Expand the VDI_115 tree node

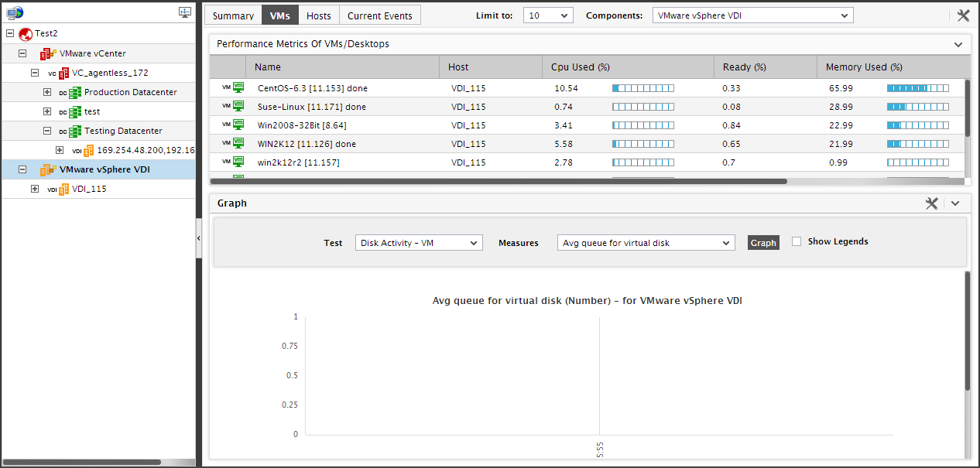[35, 189]
